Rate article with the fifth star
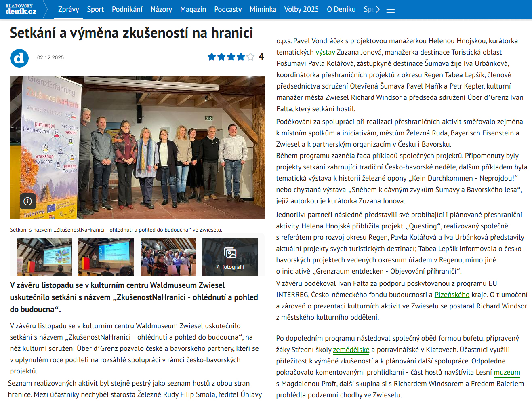 tap(250, 57)
